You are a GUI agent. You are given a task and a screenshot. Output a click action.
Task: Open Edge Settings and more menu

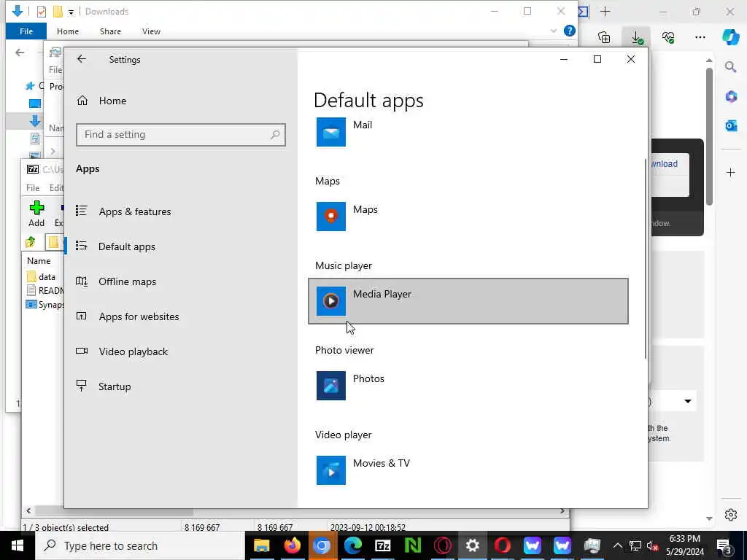click(700, 37)
